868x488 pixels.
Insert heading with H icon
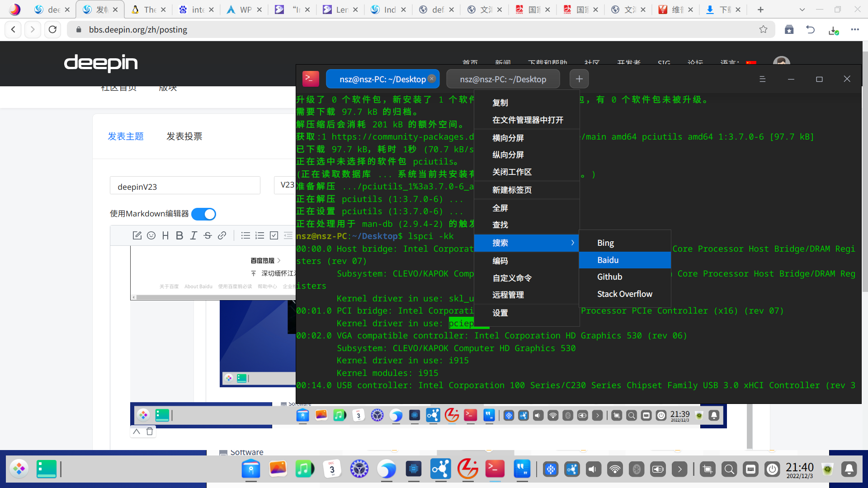pos(165,235)
